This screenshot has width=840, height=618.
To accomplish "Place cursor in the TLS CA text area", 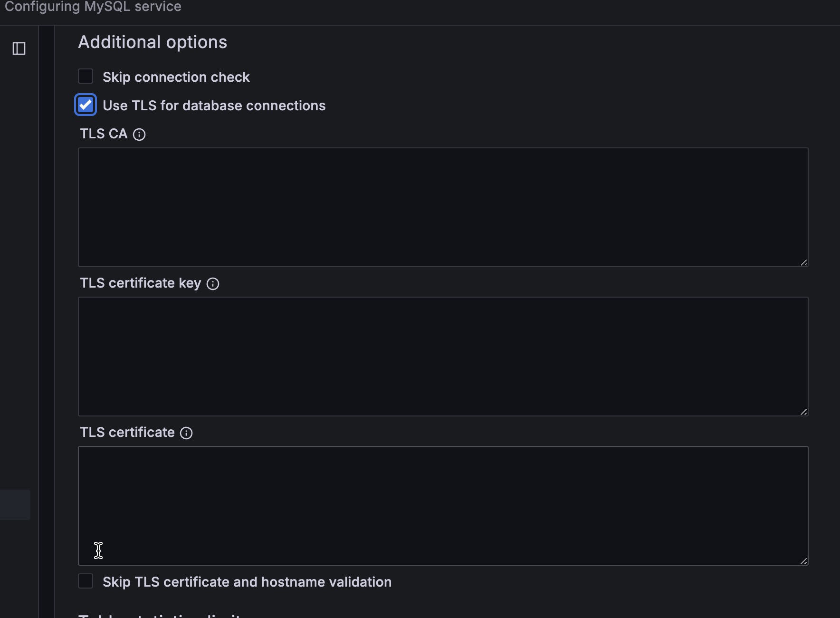I will [442, 207].
